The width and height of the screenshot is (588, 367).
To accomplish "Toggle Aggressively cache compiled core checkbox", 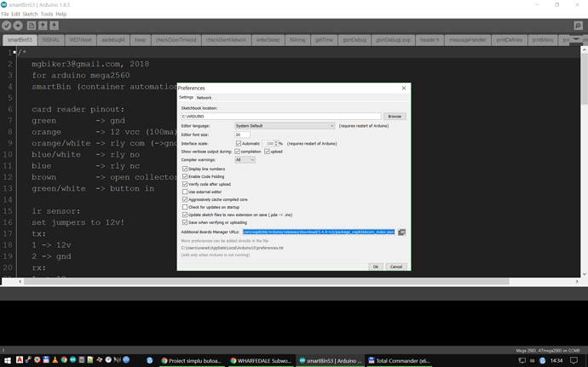I will (185, 199).
